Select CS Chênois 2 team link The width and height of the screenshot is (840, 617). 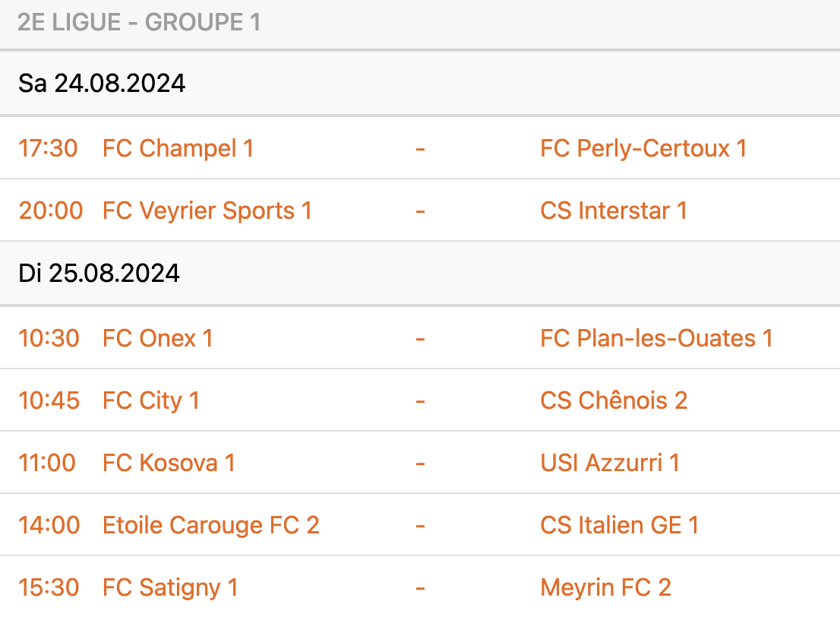click(614, 400)
